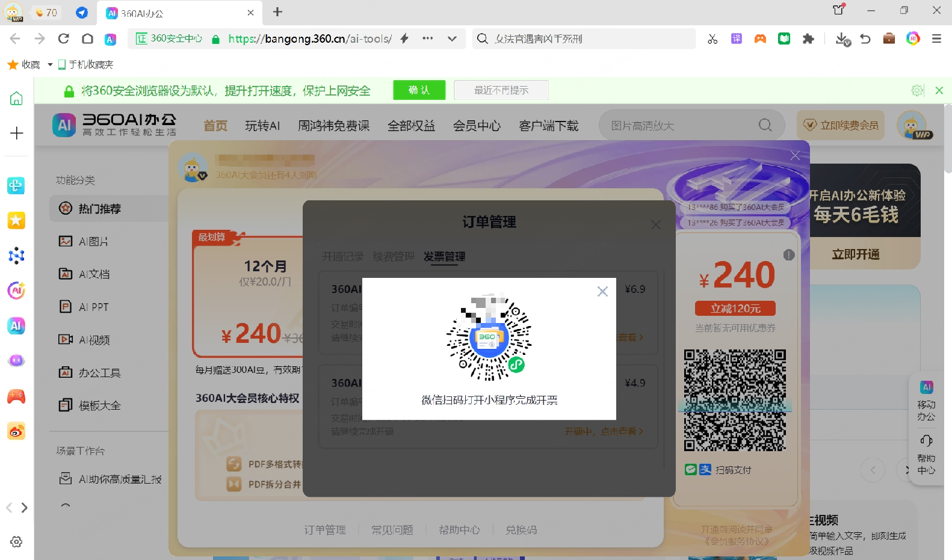Open 周鸿祎免费课 in the top navigation
This screenshot has width=952, height=560.
(334, 126)
